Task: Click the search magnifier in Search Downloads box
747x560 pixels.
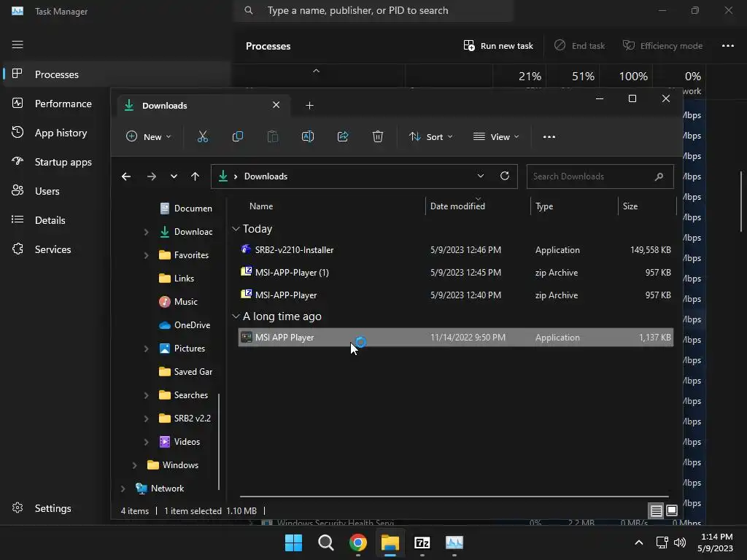Action: pyautogui.click(x=659, y=176)
